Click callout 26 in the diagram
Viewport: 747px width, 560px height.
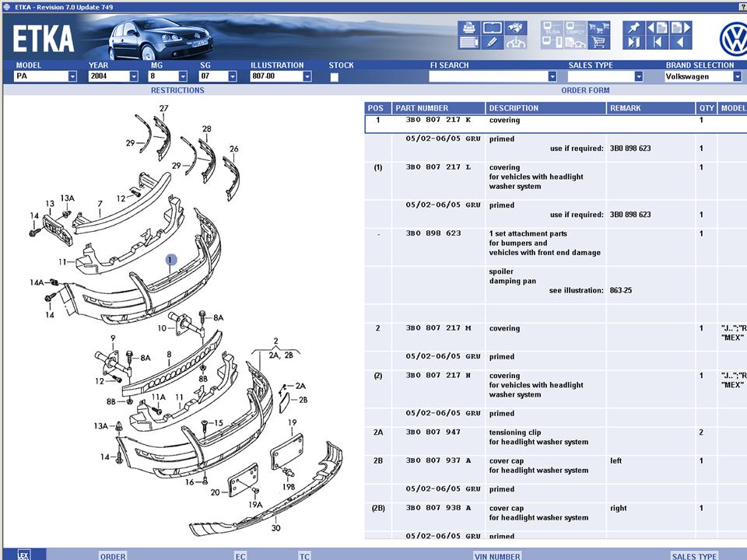[x=234, y=149]
